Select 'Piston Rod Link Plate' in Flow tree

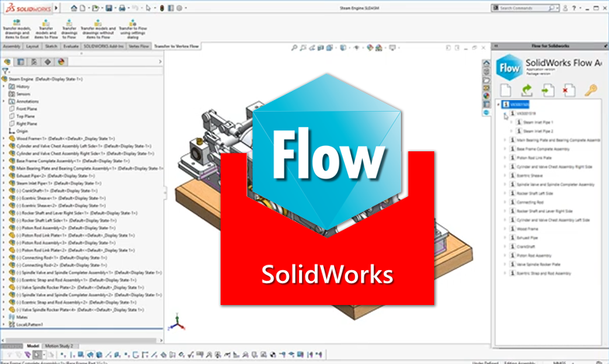(x=534, y=158)
